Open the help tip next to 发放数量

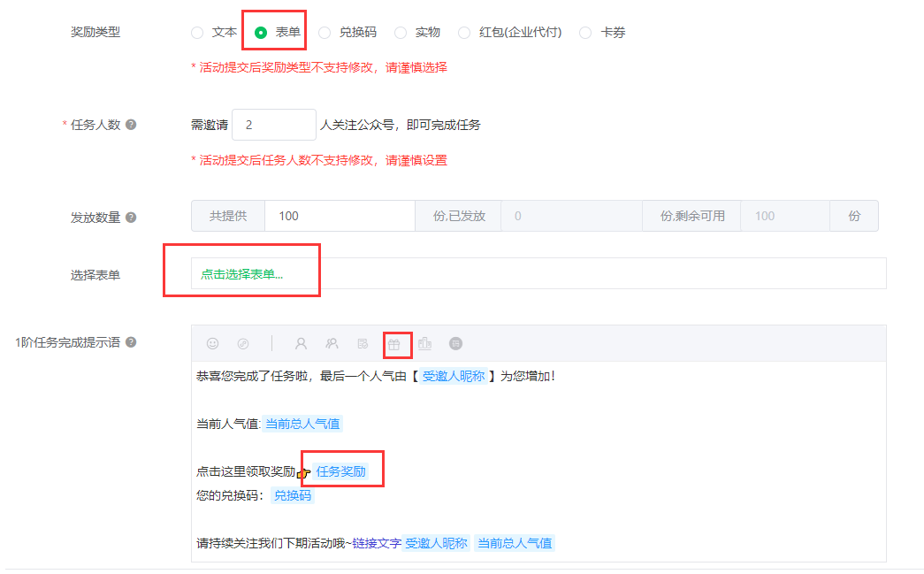[x=130, y=216]
